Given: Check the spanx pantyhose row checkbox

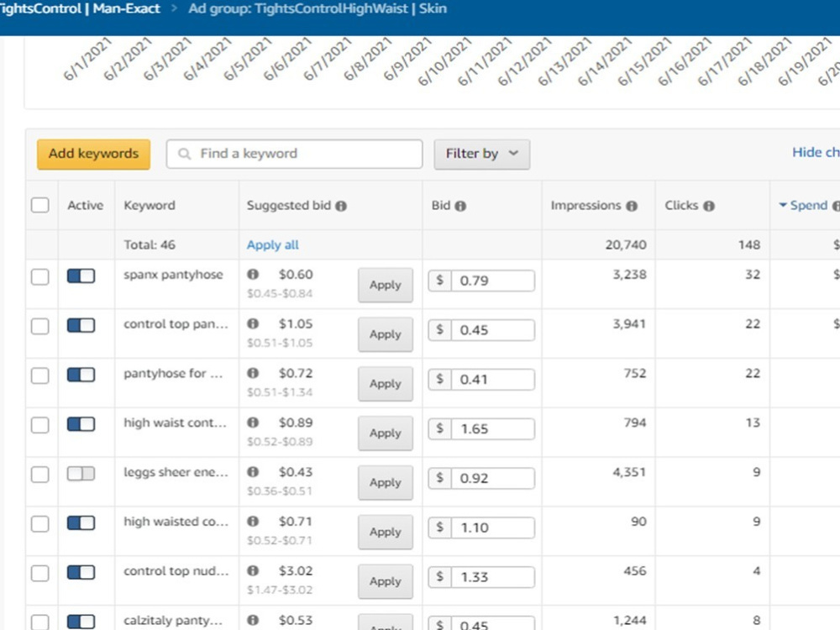Looking at the screenshot, I should tap(40, 277).
